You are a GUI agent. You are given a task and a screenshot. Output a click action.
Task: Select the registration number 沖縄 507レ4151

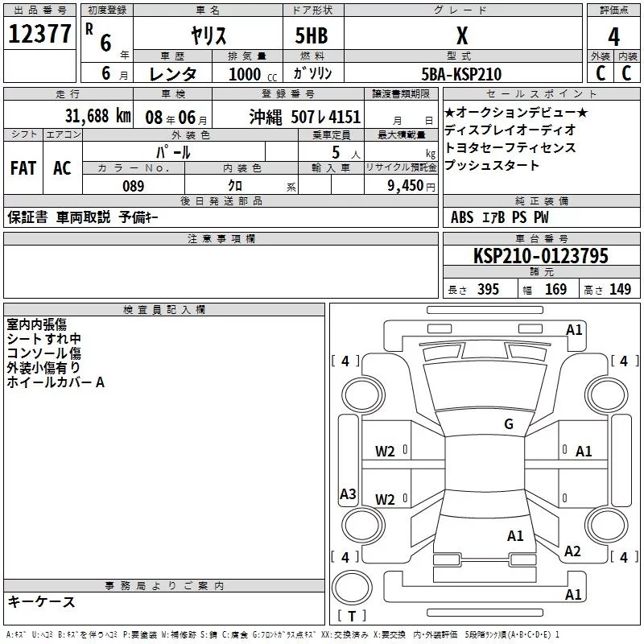tap(304, 116)
